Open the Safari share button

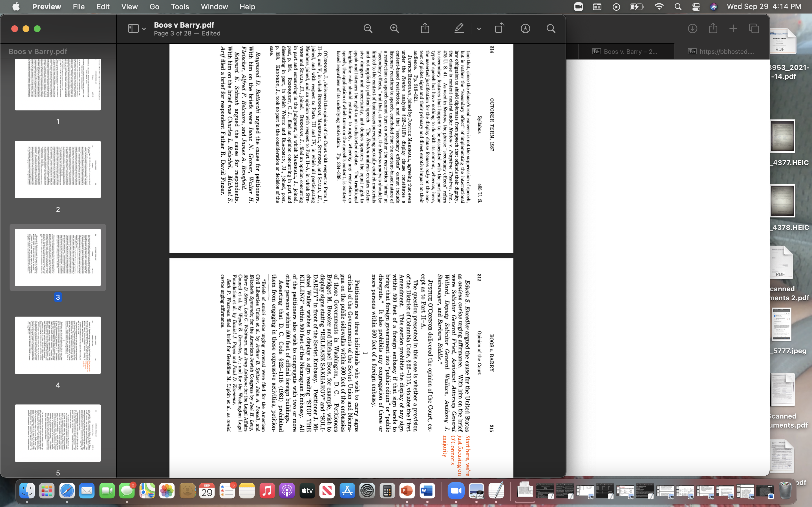point(713,28)
